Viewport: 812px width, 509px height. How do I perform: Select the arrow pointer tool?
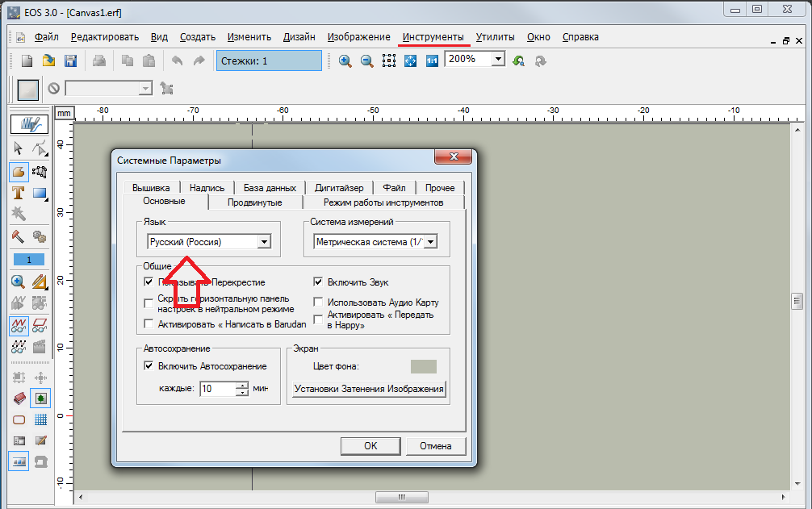pyautogui.click(x=19, y=148)
